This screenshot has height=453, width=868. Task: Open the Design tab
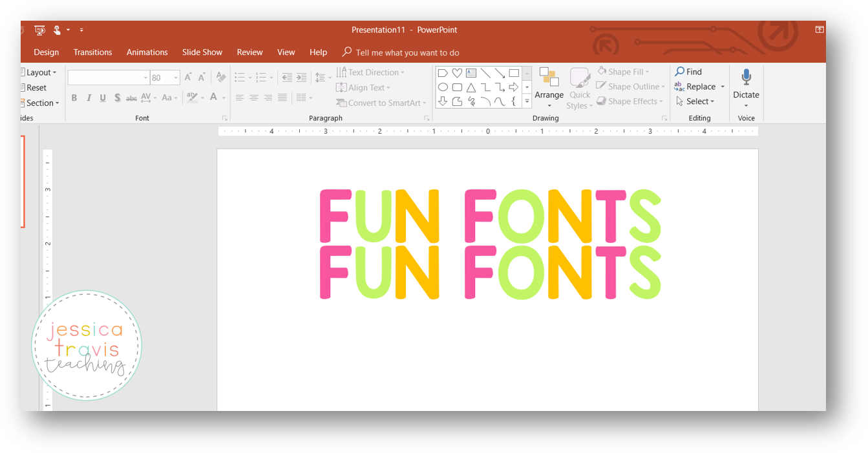click(46, 52)
